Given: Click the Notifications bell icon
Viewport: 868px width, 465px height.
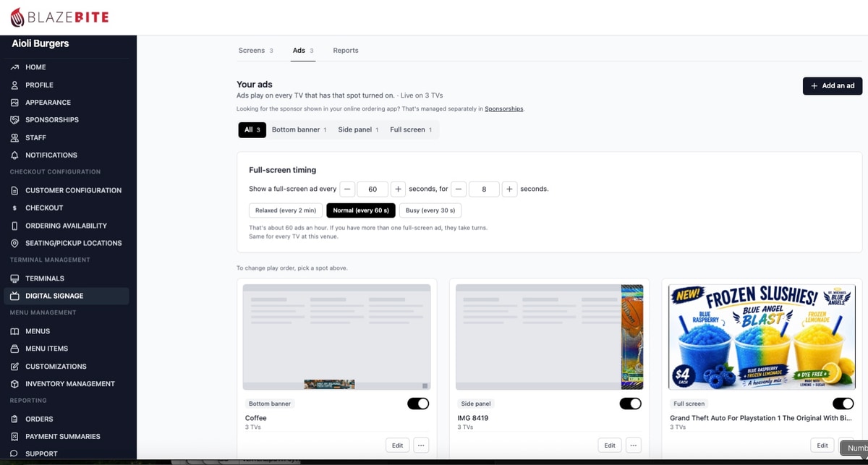Looking at the screenshot, I should 14,155.
